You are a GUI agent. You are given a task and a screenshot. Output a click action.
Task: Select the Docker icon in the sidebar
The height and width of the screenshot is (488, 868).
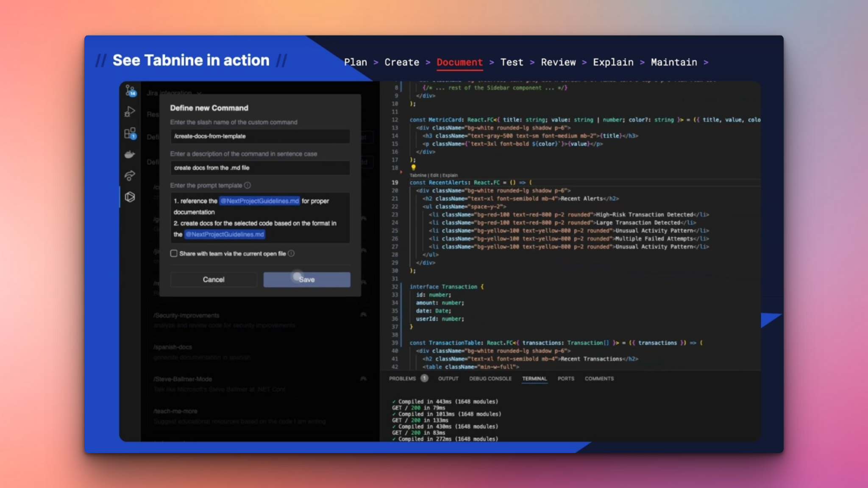point(129,155)
